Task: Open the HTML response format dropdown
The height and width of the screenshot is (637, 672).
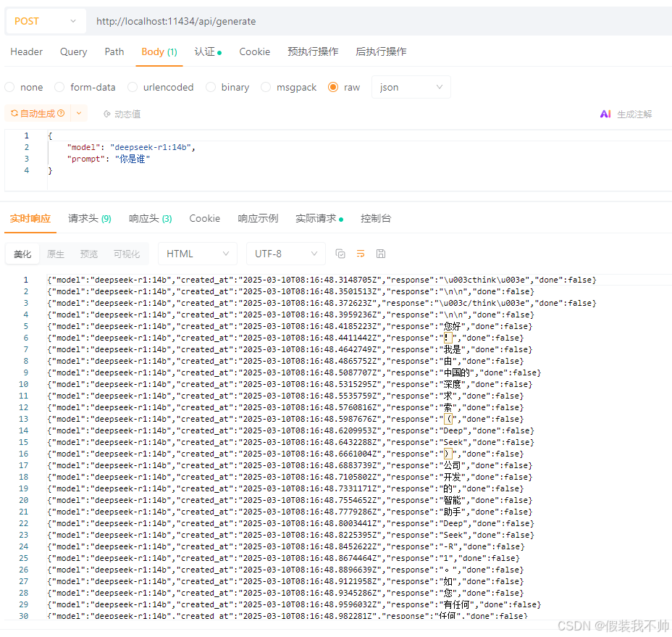Action: [197, 254]
